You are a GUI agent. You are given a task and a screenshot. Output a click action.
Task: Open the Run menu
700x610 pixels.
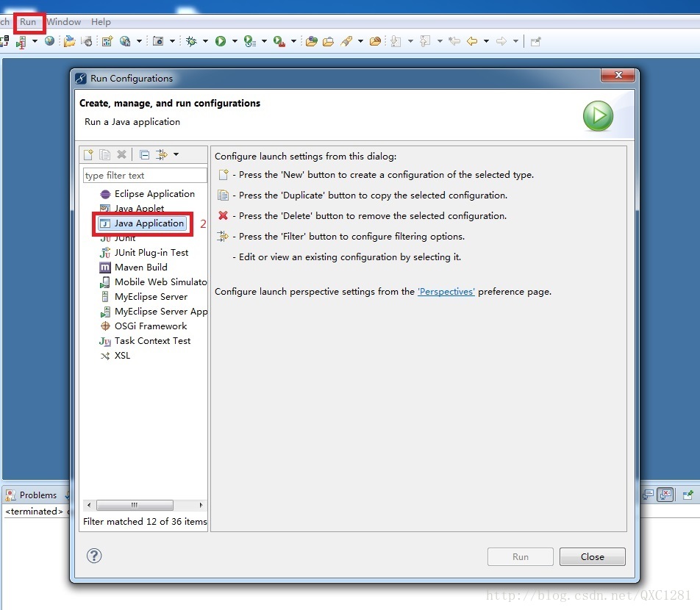(x=28, y=22)
